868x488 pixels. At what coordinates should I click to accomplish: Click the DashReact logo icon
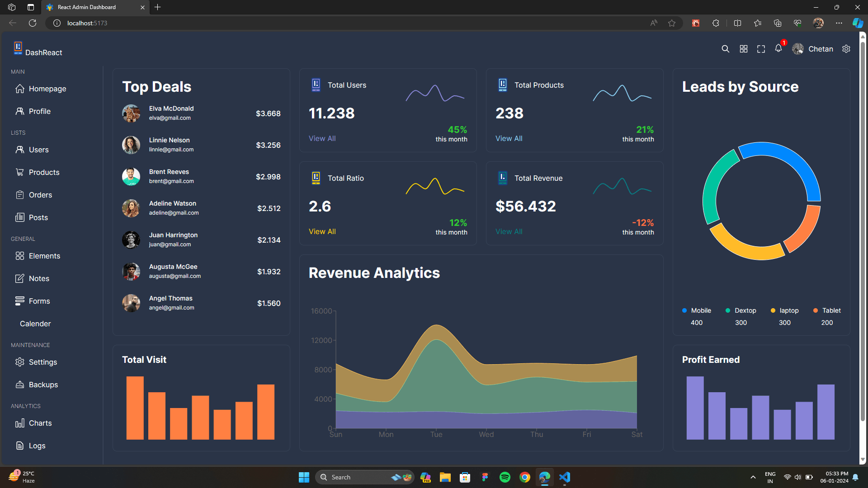(18, 48)
